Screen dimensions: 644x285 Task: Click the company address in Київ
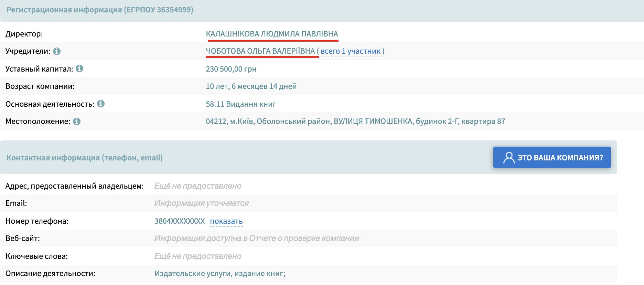click(355, 122)
